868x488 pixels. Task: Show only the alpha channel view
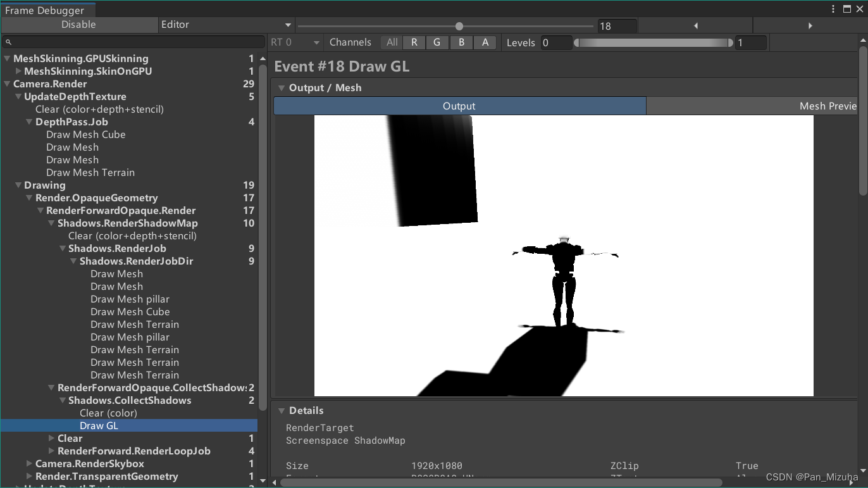pos(485,42)
